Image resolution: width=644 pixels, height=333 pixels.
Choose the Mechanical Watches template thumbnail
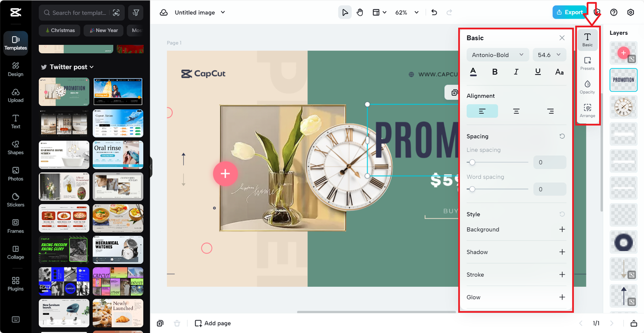tap(118, 250)
